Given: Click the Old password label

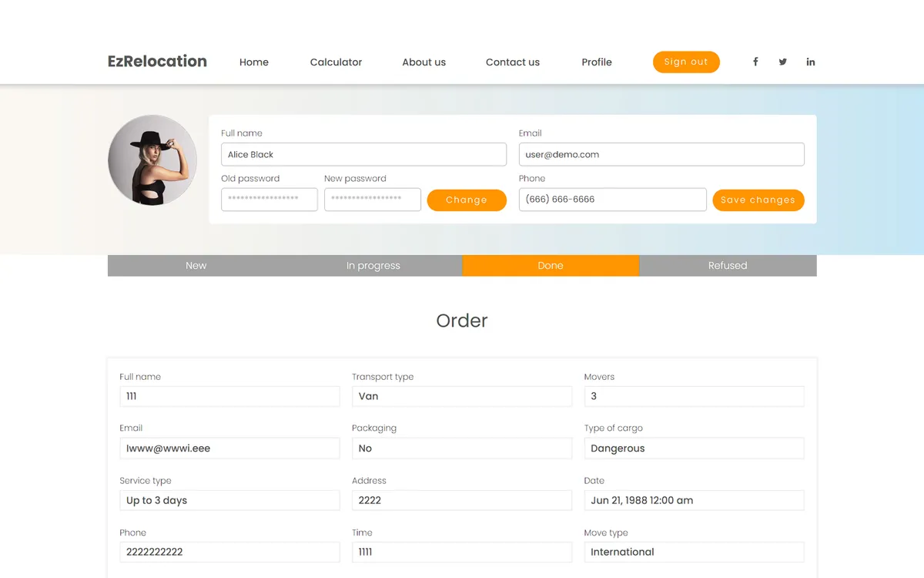Looking at the screenshot, I should [x=250, y=179].
